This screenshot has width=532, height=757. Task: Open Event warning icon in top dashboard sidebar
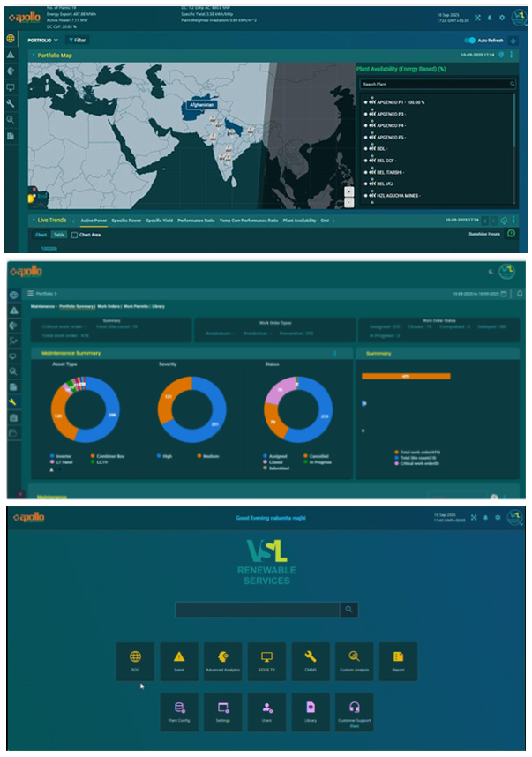pyautogui.click(x=10, y=55)
